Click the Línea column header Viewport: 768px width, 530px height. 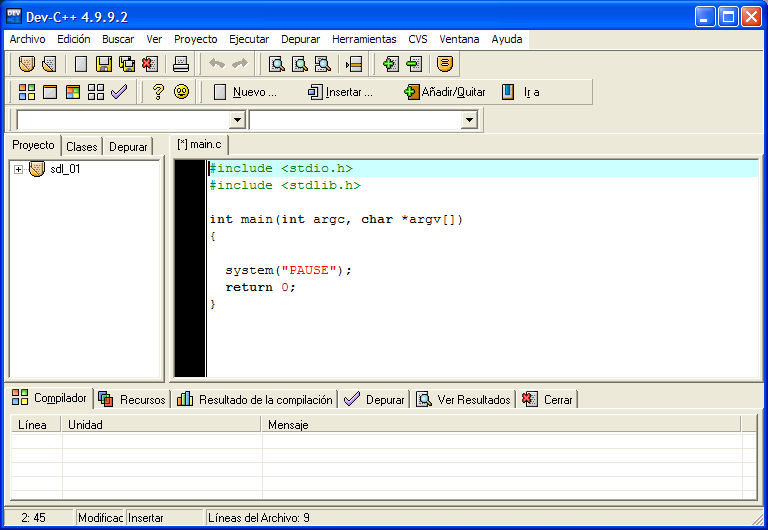36,425
